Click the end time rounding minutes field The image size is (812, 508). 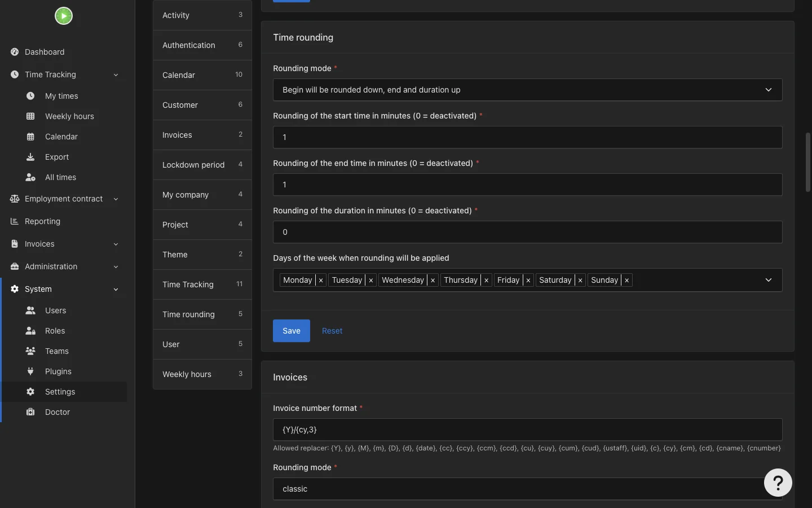(527, 185)
